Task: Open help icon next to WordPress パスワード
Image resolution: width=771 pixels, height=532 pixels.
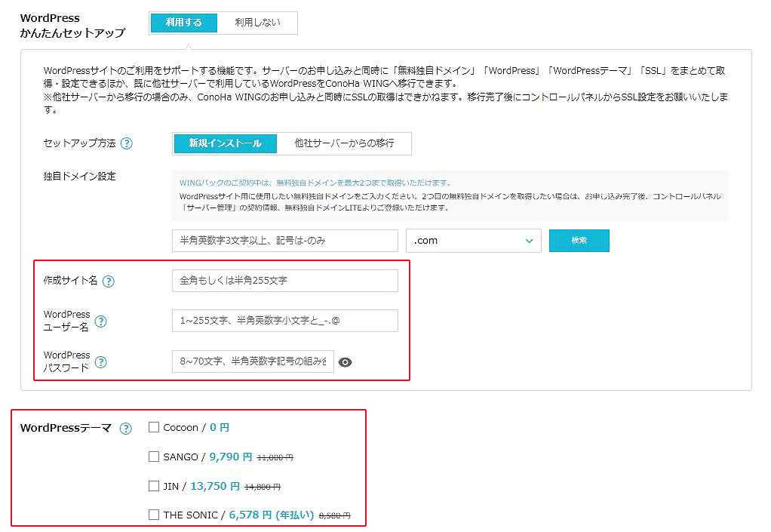Action: pos(101,362)
